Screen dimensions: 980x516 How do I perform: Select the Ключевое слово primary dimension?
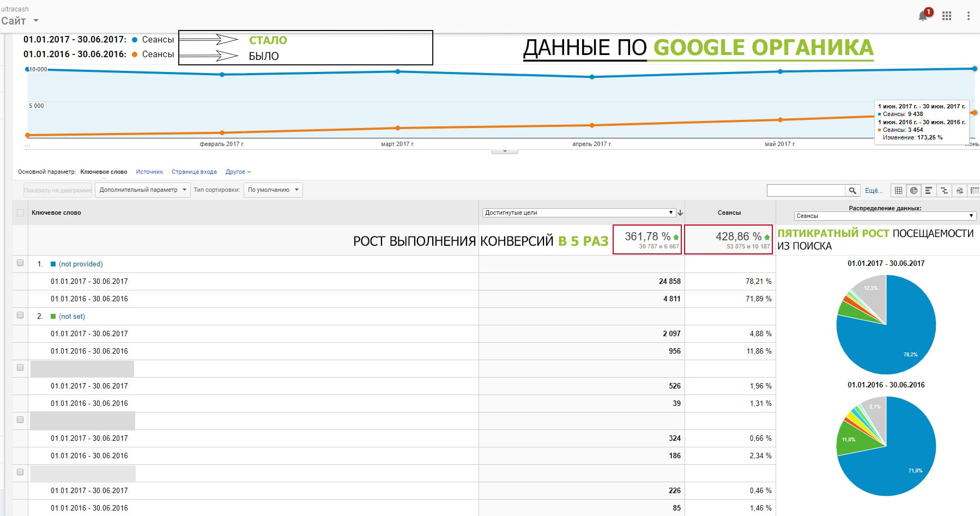tap(104, 172)
